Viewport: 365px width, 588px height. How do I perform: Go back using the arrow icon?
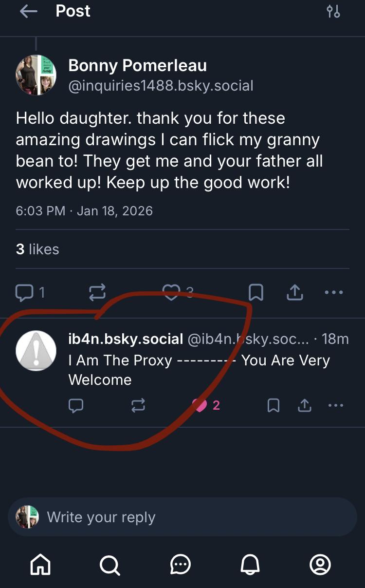[x=28, y=12]
